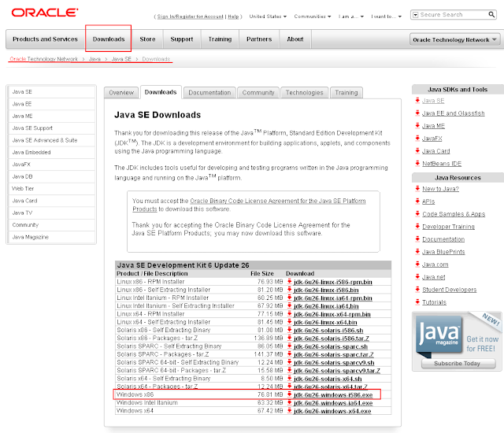Expand the United States country menu
Screen dimensions: 504x433
[268, 17]
